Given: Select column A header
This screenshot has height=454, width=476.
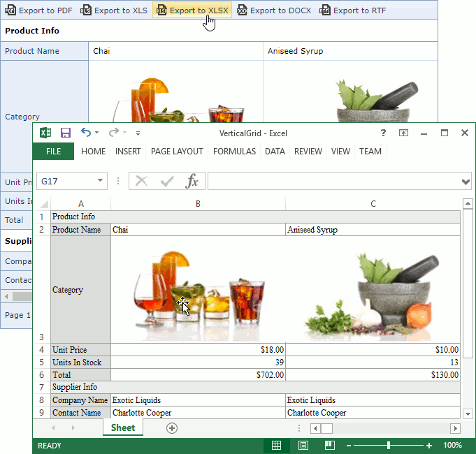Looking at the screenshot, I should 81,204.
